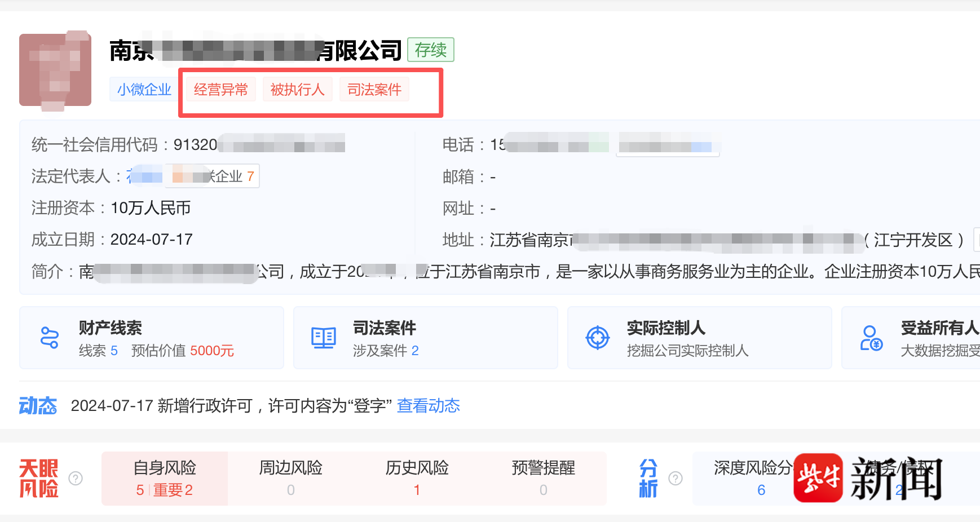Click the 小微企业 tag
Viewport: 980px width, 522px height.
[144, 90]
